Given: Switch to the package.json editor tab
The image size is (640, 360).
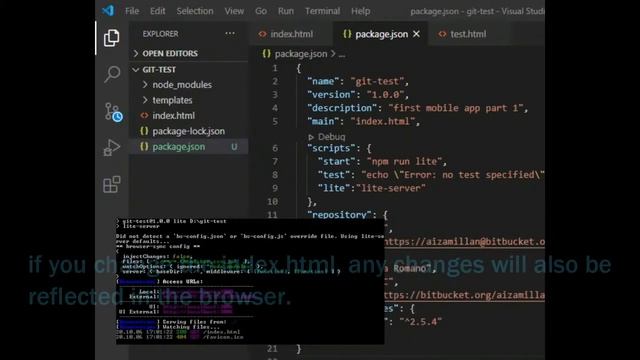Looking at the screenshot, I should click(380, 34).
